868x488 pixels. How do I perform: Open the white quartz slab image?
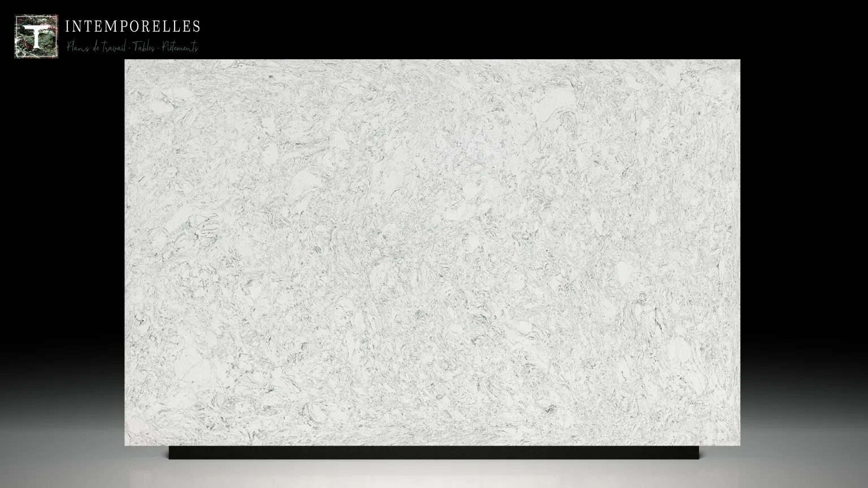point(432,252)
